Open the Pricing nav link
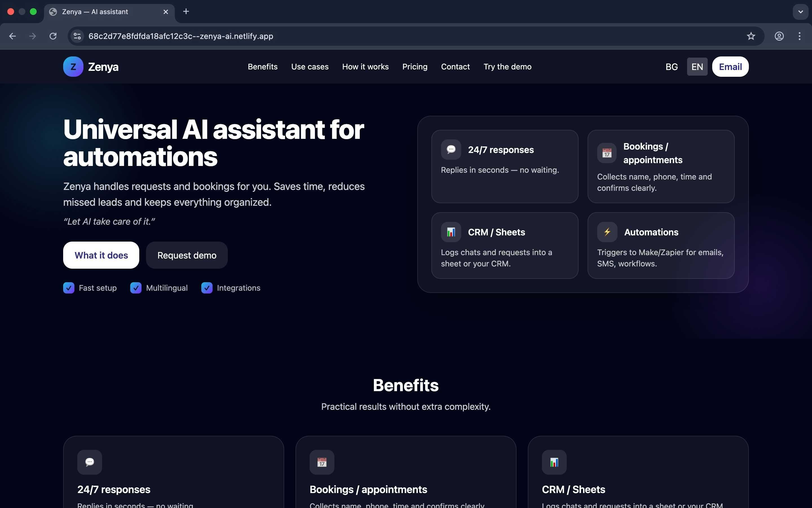Image resolution: width=812 pixels, height=508 pixels. 415,67
